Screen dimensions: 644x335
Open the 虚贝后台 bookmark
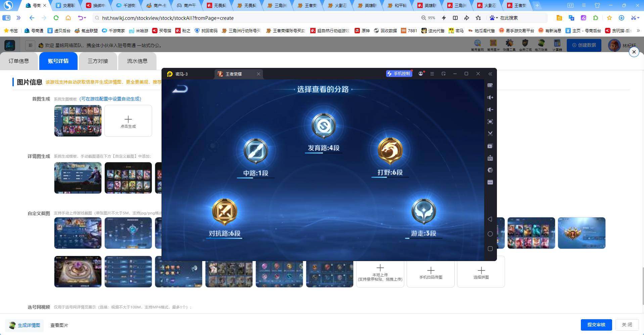pos(59,31)
